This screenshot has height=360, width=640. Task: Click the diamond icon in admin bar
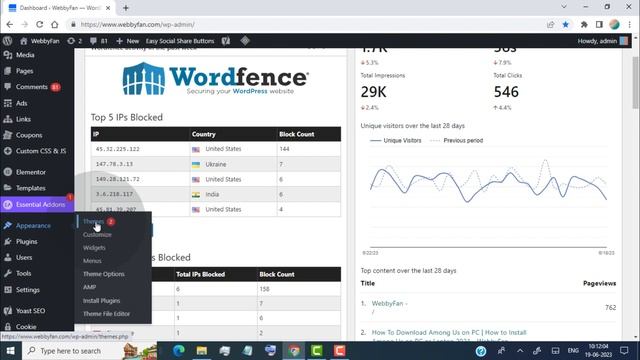click(x=245, y=40)
